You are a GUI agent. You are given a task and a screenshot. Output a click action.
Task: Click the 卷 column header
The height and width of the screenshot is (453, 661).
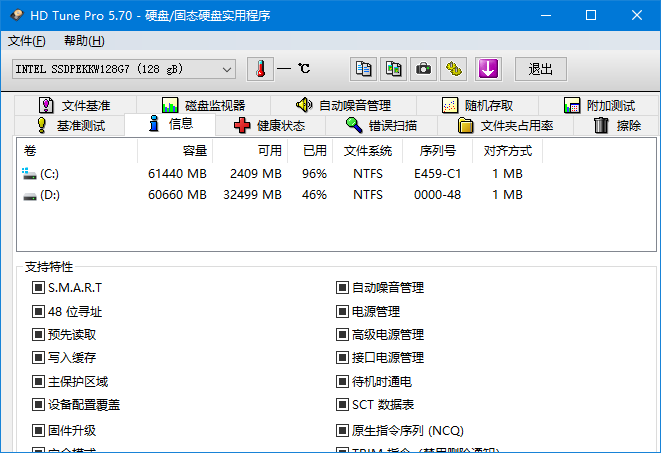(x=78, y=151)
